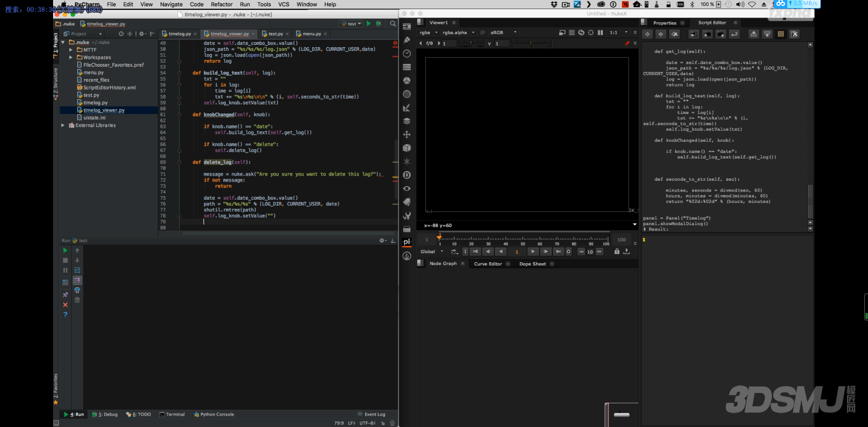Switch to menu.py editor tab
868x427 pixels.
click(312, 34)
